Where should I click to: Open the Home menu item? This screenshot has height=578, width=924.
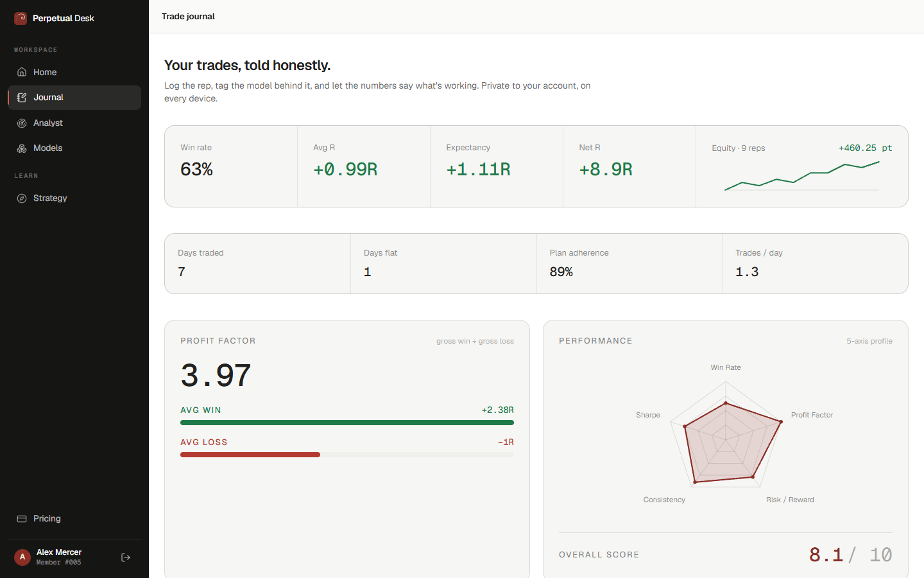point(74,72)
